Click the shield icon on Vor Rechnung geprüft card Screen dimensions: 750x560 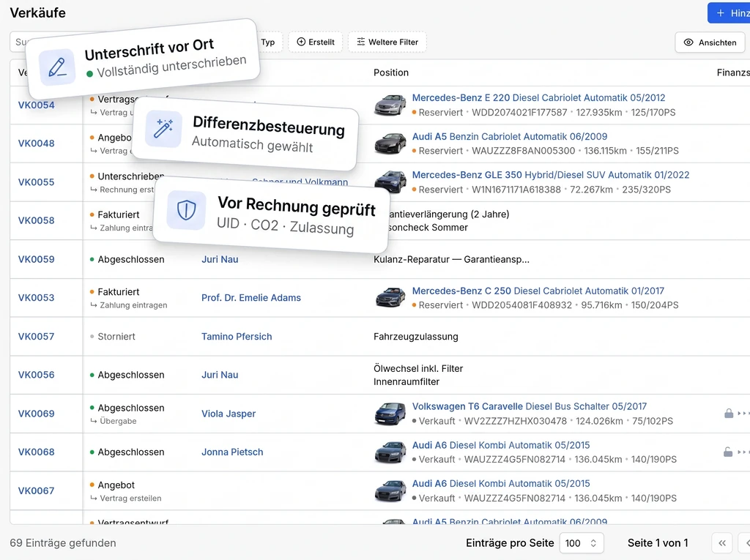tap(187, 210)
